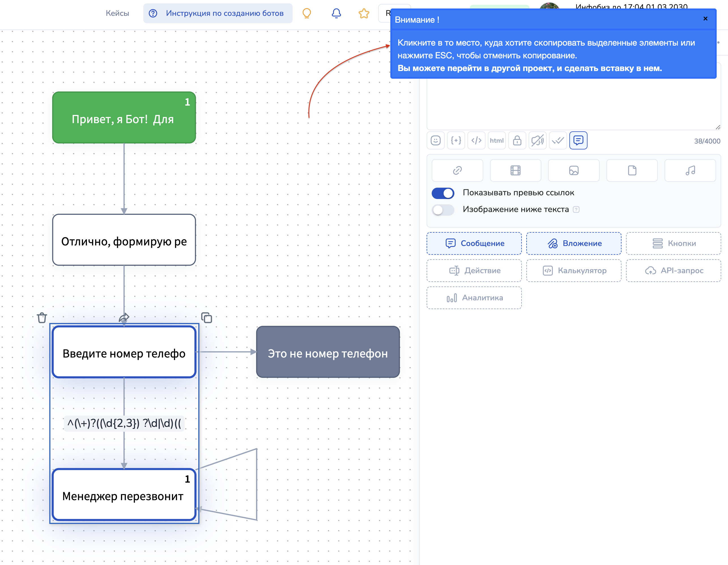The width and height of the screenshot is (728, 565).
Task: Click the code tag icon
Action: coord(476,141)
